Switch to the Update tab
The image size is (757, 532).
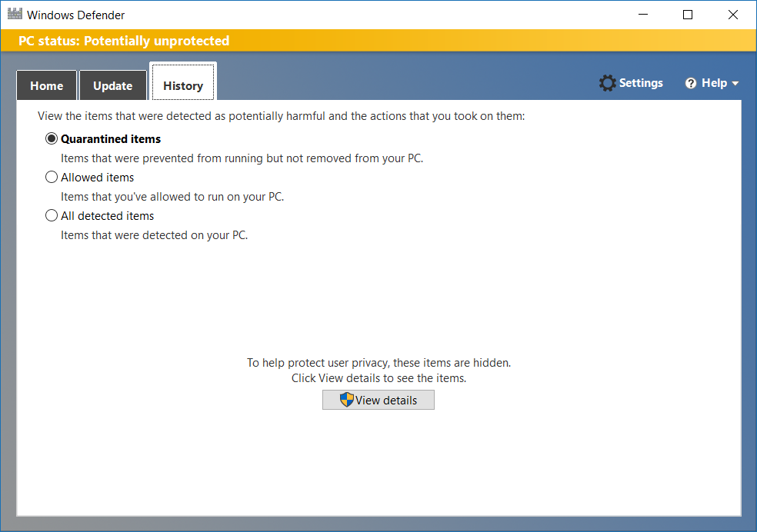click(x=113, y=85)
